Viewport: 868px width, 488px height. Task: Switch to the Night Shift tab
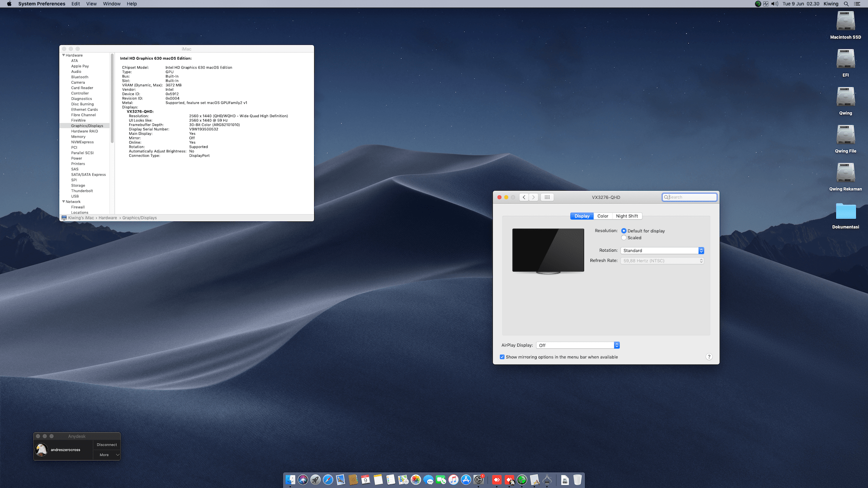[627, 216]
